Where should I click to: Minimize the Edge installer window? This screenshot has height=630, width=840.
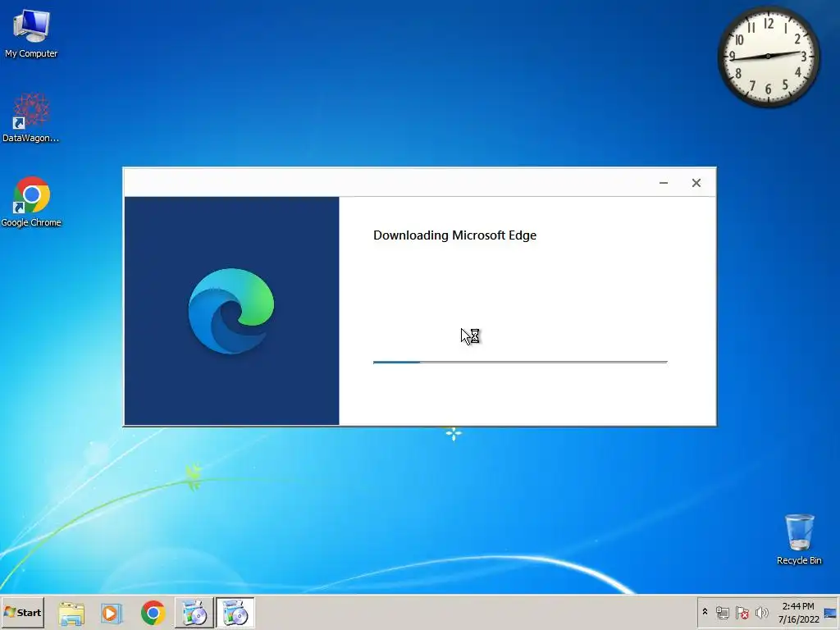663,183
